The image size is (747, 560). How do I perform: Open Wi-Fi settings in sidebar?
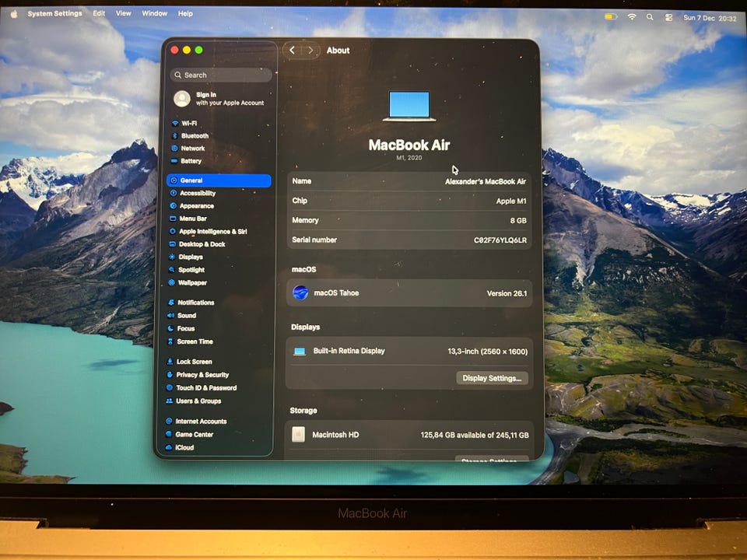coord(184,124)
